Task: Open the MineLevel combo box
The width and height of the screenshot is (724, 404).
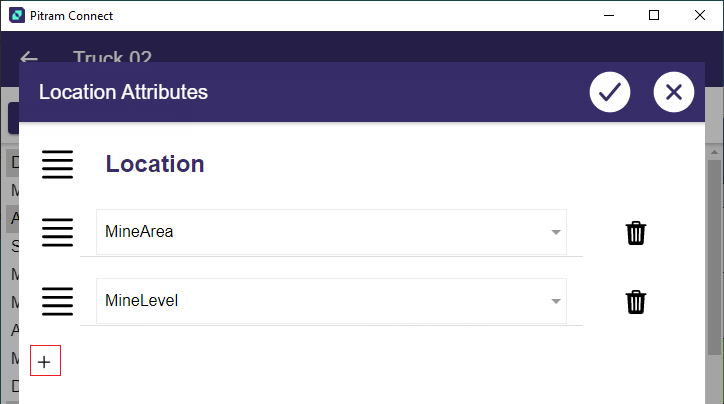Action: pos(320,300)
